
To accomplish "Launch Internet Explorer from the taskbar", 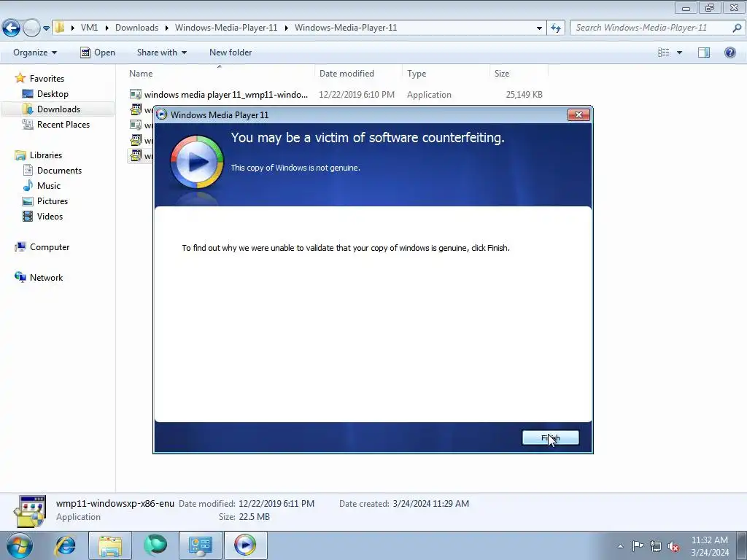I will point(65,545).
